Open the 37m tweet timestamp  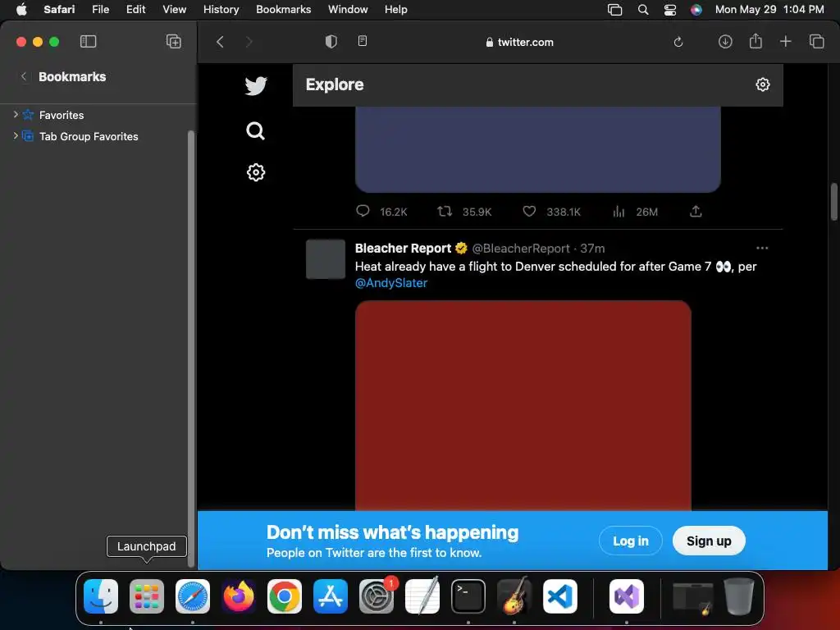tap(592, 249)
